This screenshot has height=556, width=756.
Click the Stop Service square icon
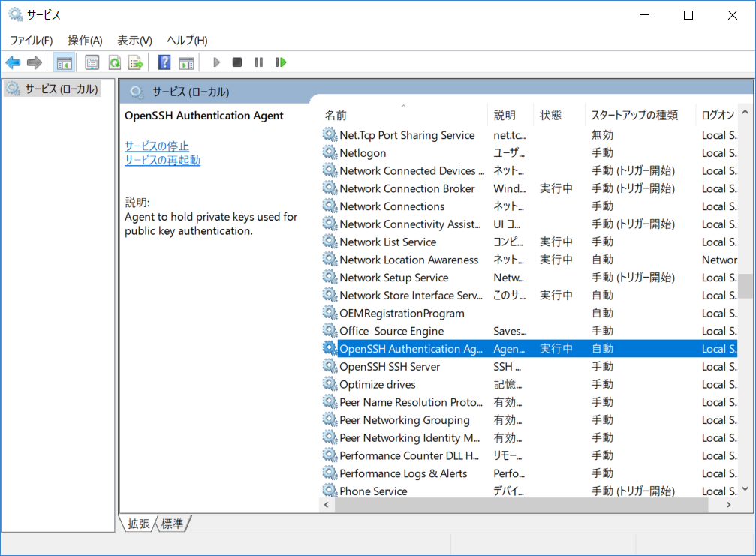(x=236, y=62)
